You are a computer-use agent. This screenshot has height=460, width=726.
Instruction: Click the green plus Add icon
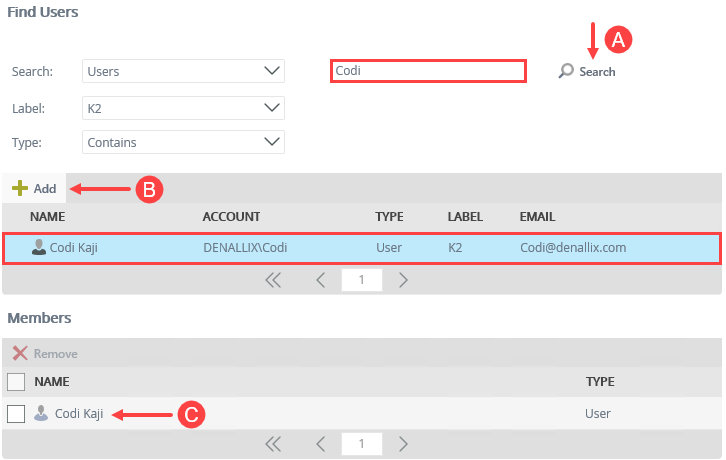click(19, 188)
